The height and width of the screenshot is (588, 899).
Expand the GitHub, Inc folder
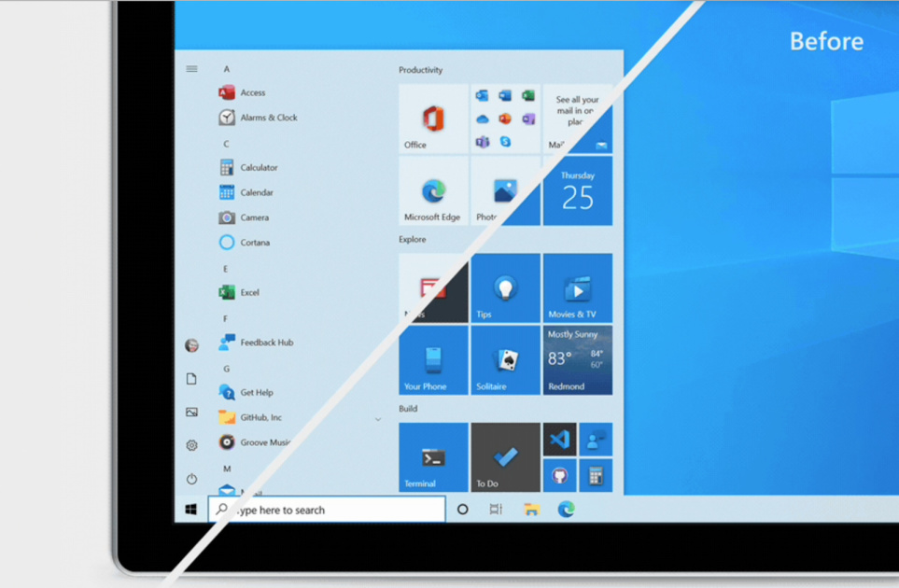(x=377, y=419)
